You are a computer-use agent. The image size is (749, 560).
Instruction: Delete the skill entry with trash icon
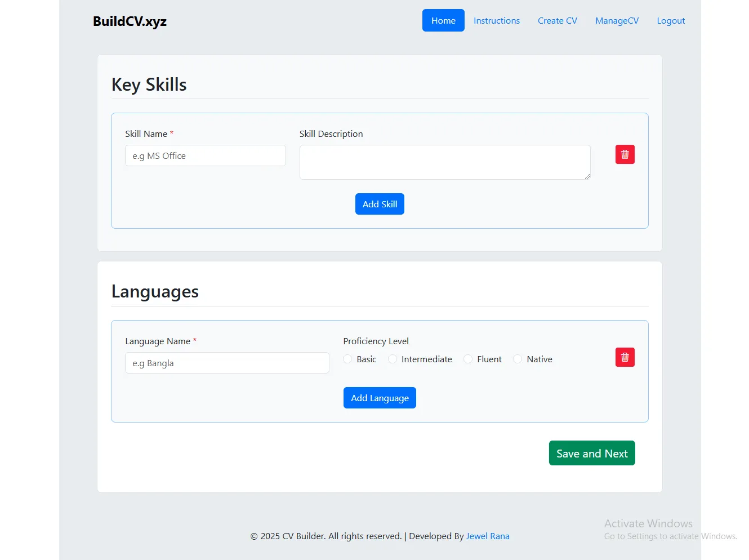pyautogui.click(x=625, y=154)
